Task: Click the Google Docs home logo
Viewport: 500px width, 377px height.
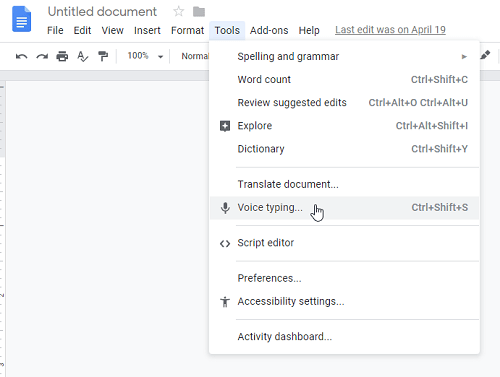Action: point(22,19)
